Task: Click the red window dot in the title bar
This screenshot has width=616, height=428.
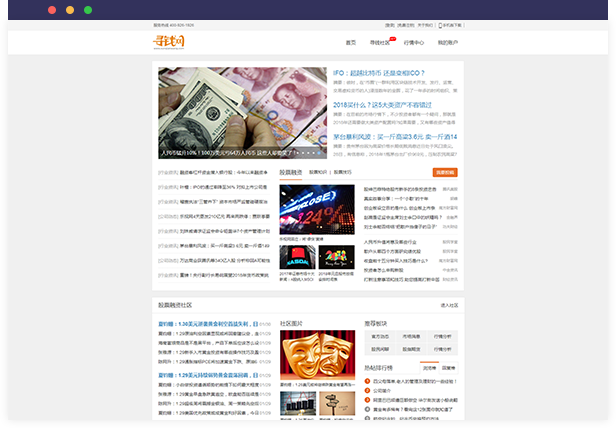Action: (52, 10)
